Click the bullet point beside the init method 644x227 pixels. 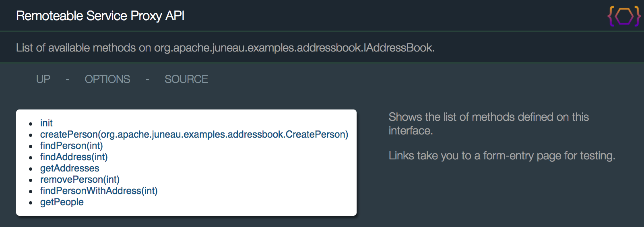[x=31, y=124]
